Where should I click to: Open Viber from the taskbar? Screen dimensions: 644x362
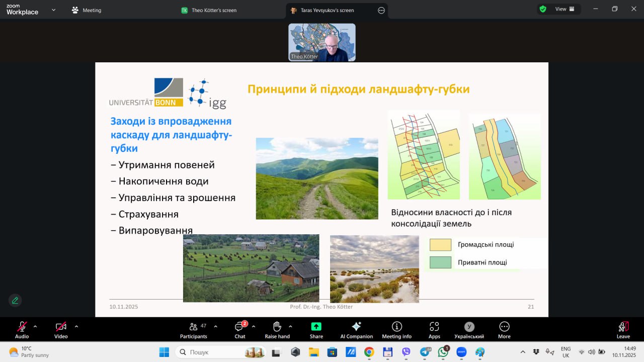point(406,352)
